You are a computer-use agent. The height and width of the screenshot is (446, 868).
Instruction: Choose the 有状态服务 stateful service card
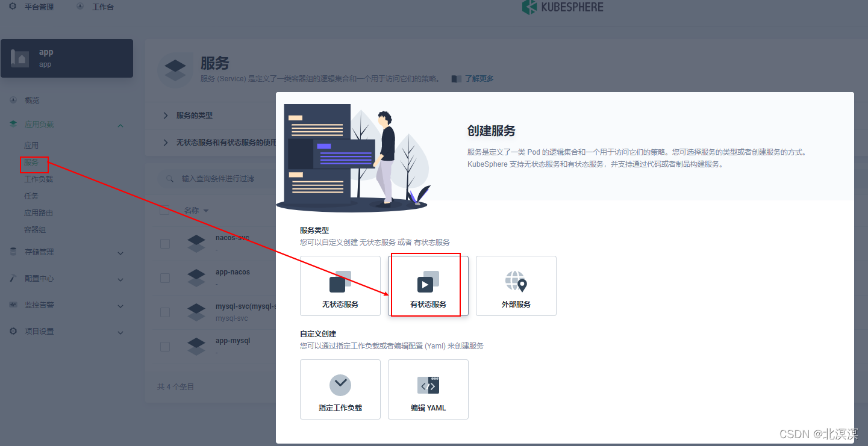[428, 286]
